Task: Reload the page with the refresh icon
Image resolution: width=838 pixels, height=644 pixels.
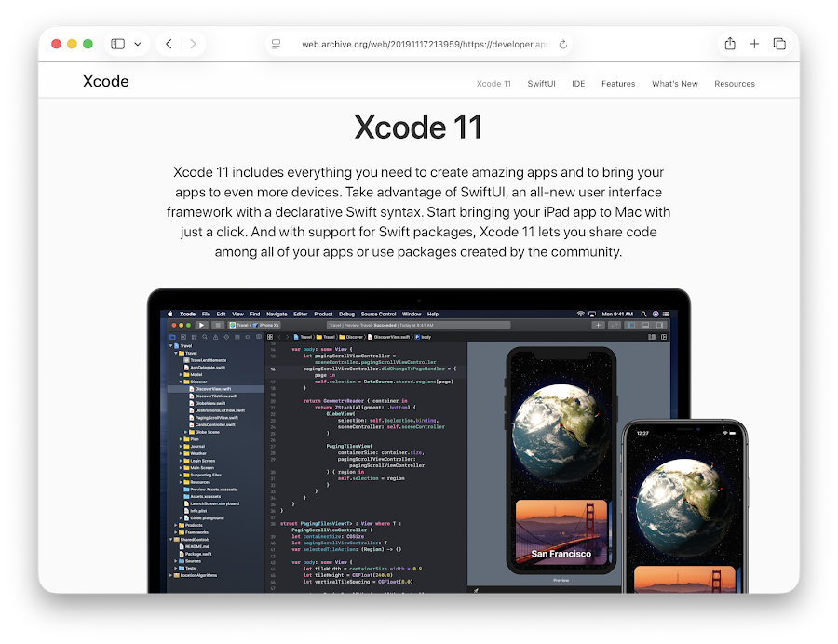Action: (562, 45)
